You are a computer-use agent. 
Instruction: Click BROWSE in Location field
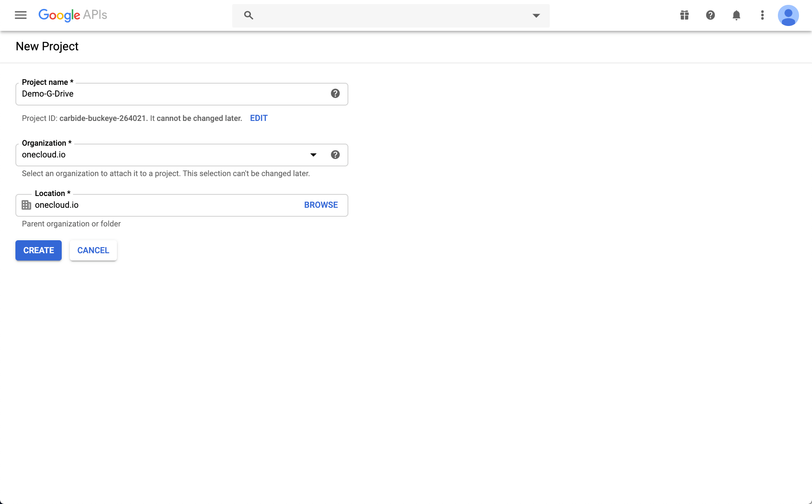[321, 205]
